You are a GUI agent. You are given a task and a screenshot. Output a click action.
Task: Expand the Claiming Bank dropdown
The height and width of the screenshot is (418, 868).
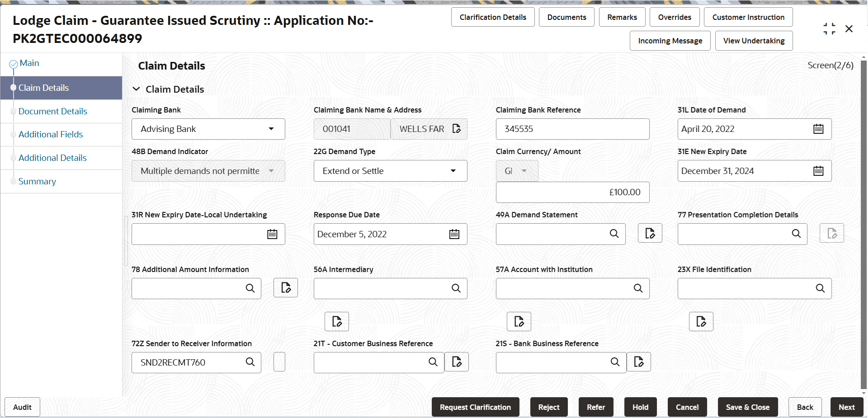tap(271, 129)
